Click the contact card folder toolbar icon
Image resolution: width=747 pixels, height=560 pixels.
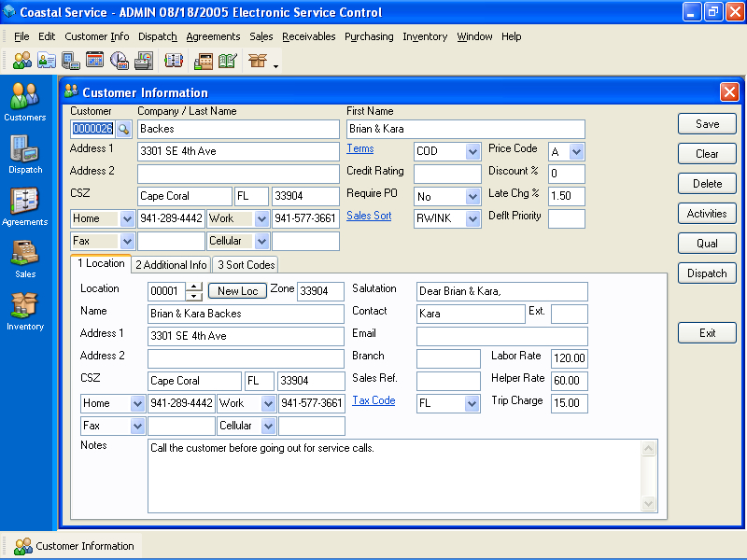47,61
